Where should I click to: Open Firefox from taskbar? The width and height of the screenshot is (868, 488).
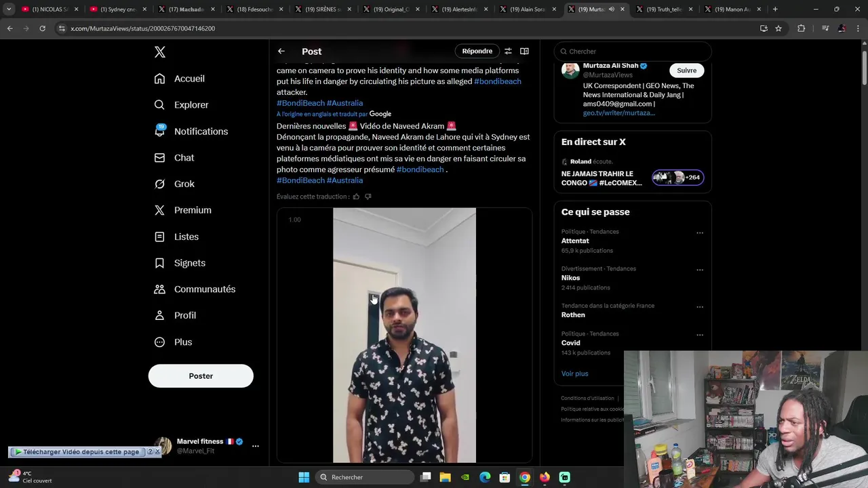click(x=545, y=477)
